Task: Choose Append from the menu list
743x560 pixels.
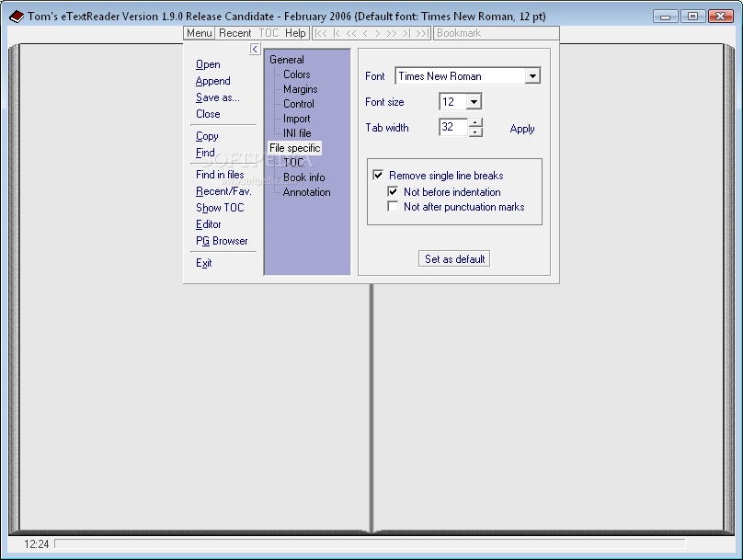Action: (213, 81)
